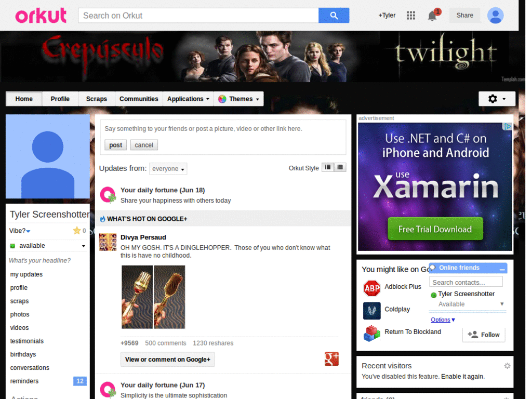Open the settings gear dropdown
The width and height of the screenshot is (532, 399).
click(x=497, y=99)
